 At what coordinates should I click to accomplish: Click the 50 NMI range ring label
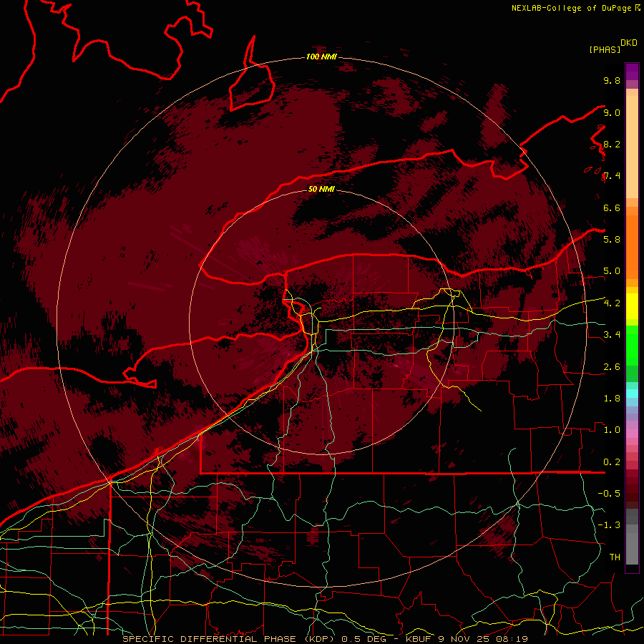tap(321, 189)
